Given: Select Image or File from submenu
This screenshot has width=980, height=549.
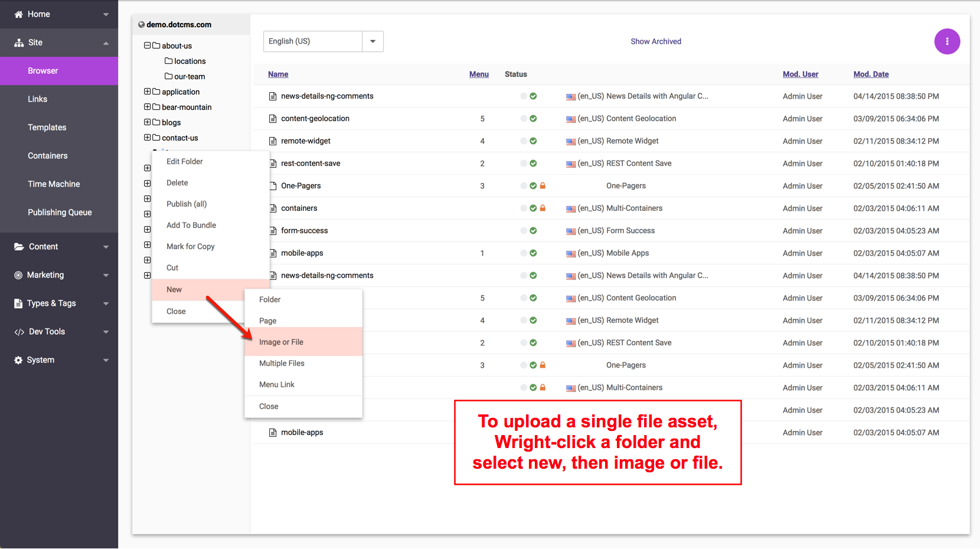Looking at the screenshot, I should pos(281,342).
